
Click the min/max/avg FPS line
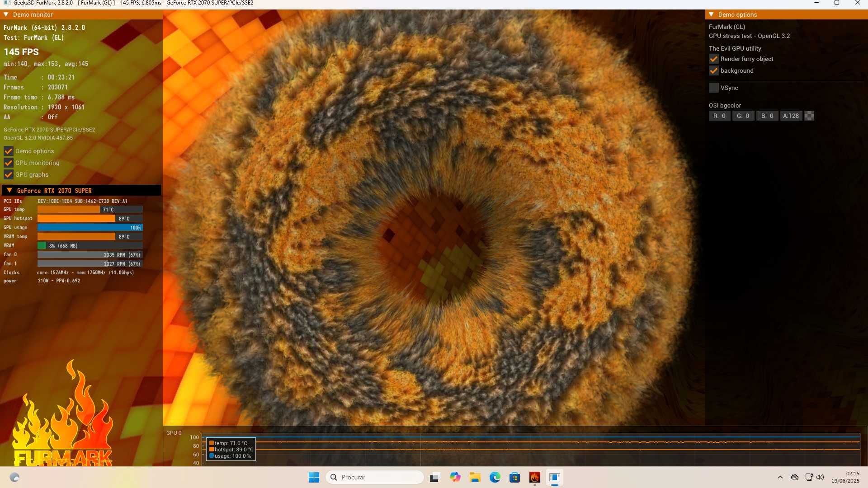pos(46,64)
